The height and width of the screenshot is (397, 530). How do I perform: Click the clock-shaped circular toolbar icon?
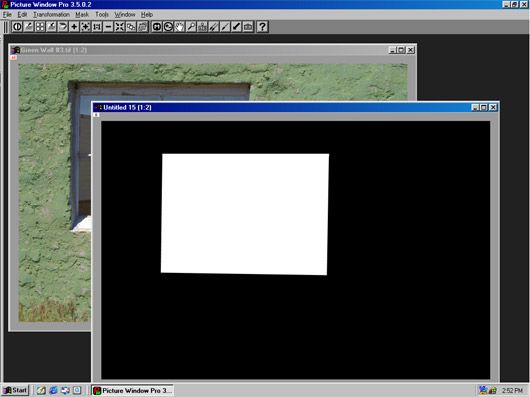[168, 27]
